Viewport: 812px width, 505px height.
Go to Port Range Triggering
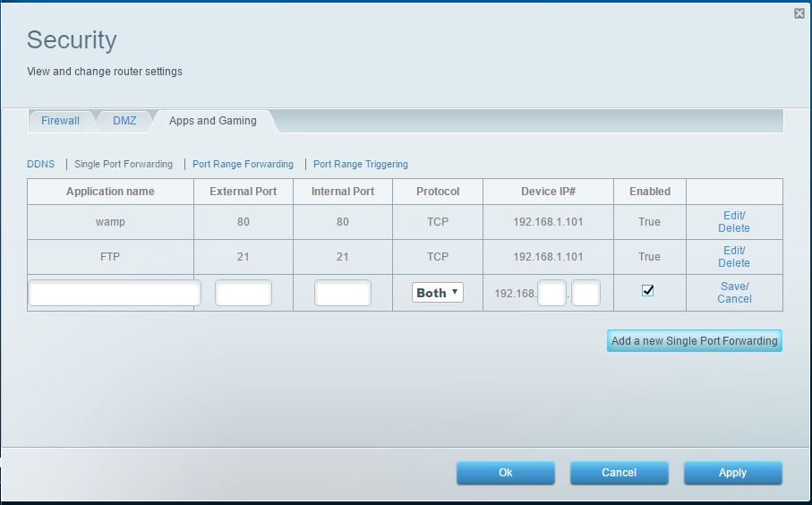click(x=361, y=164)
